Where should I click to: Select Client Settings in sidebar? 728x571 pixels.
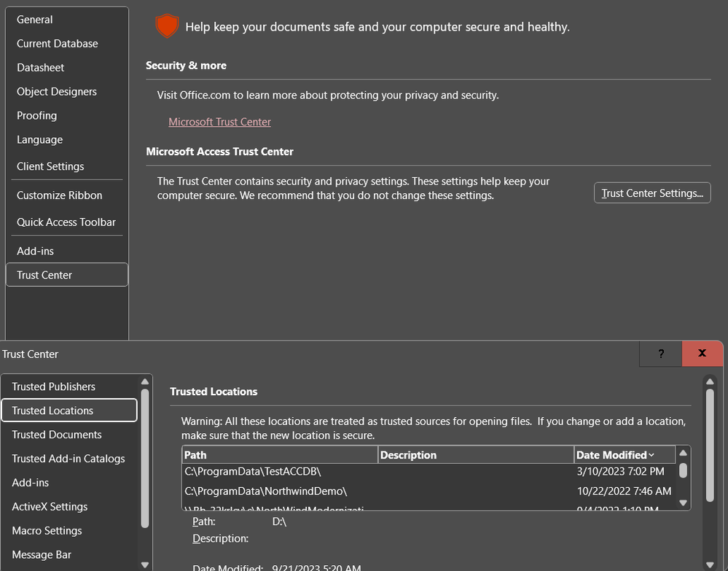coord(50,166)
